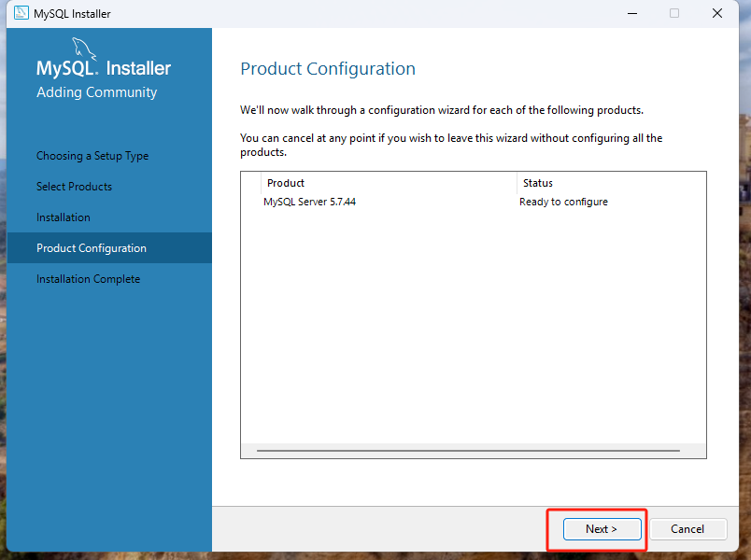
Task: Go to the Select Products step
Action: (74, 187)
